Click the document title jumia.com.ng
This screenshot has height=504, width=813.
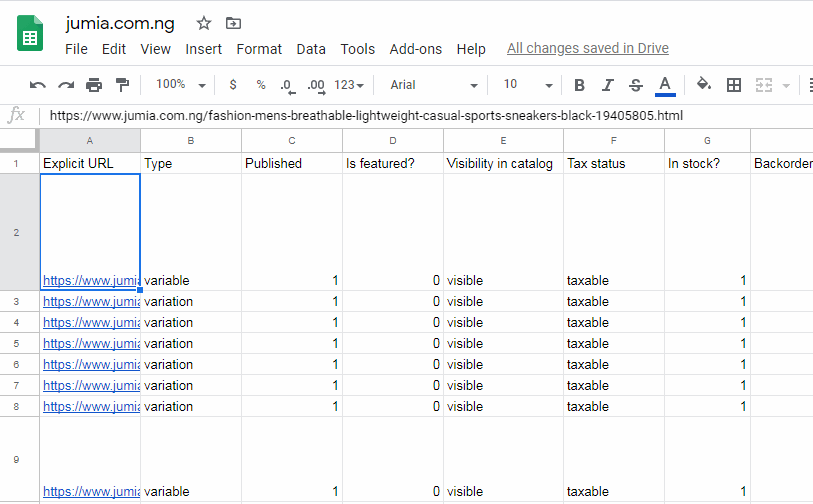[x=120, y=23]
